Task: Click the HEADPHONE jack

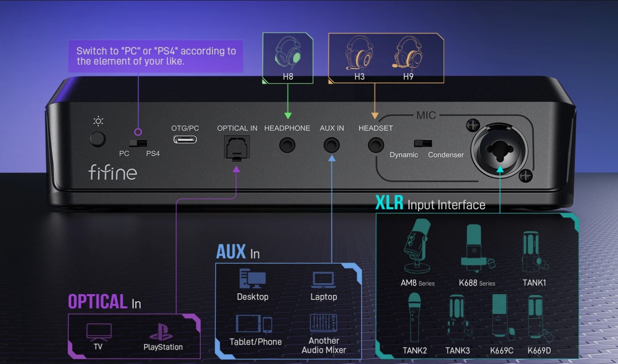Action: click(287, 145)
